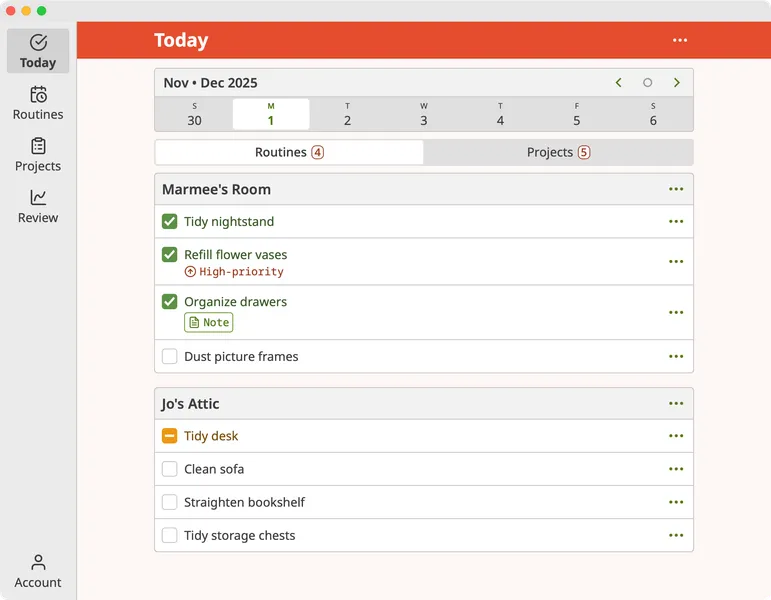Select Tuesday 2 in the calendar
The height and width of the screenshot is (600, 771).
point(347,115)
